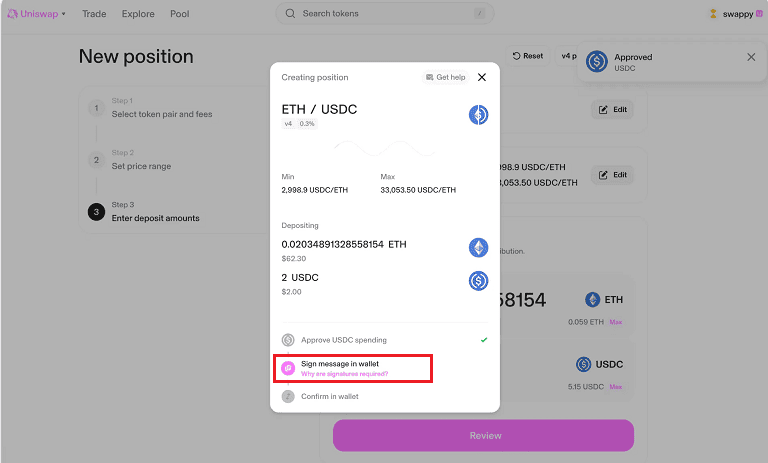Image resolution: width=768 pixels, height=463 pixels.
Task: Click the v4 badge under ETH / USDC
Action: [x=288, y=123]
